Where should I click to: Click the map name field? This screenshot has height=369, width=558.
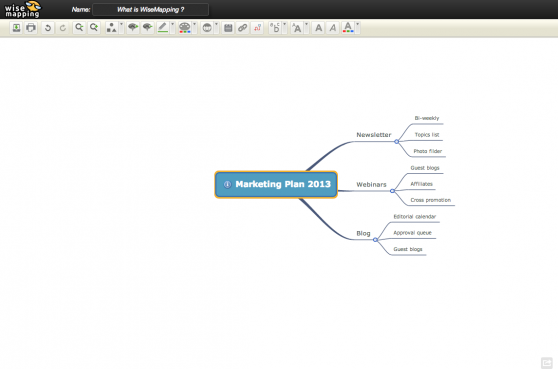click(151, 10)
